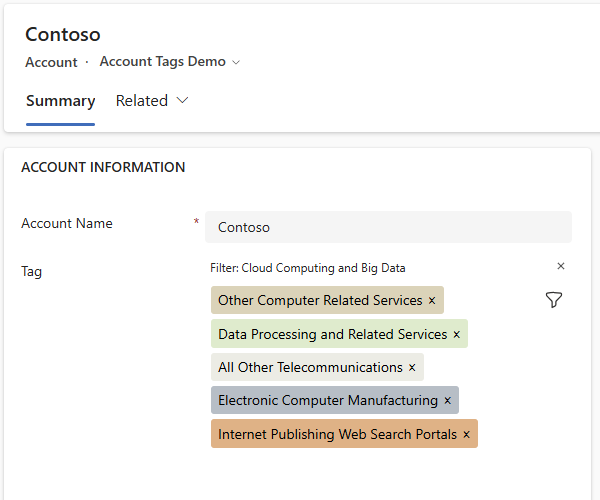Click the All Other Telecommunications tag text
The image size is (600, 500).
310,368
